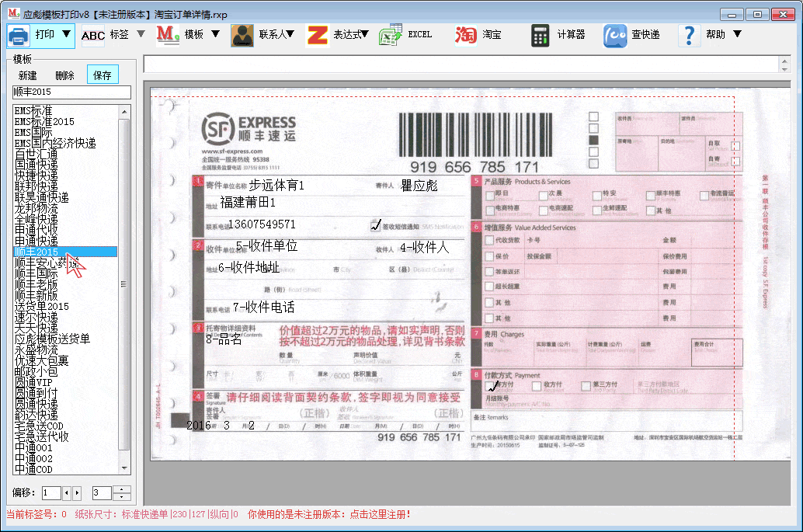Expand the 模板 toolbar dropdown arrow
The width and height of the screenshot is (803, 532).
(x=215, y=34)
